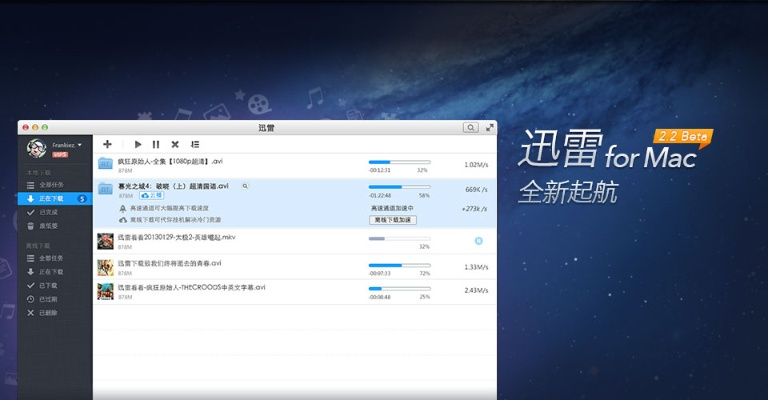Viewport: 768px width, 400px height.
Task: Click the add new task plus icon
Action: (x=107, y=145)
